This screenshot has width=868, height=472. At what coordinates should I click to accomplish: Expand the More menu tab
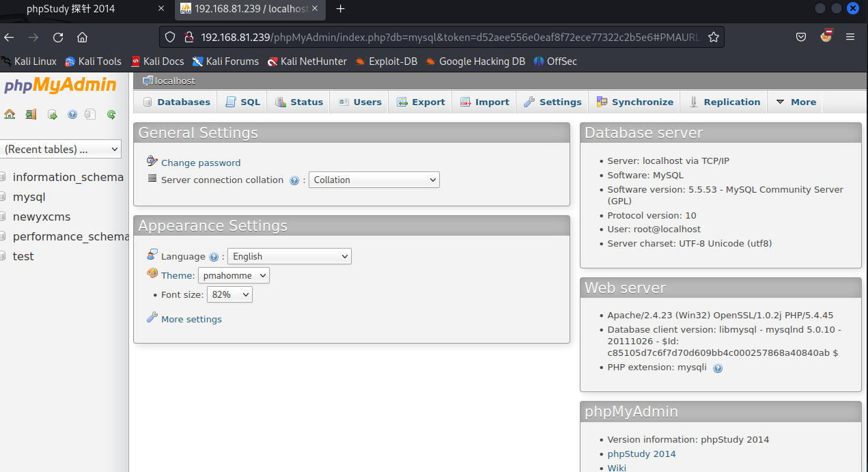(796, 102)
